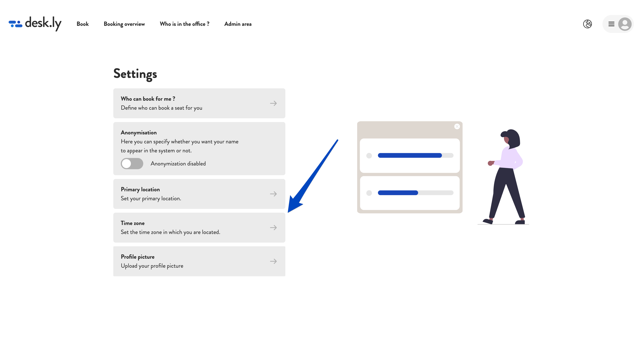Go to Booking overview
This screenshot has height=359, width=644.
click(x=124, y=24)
